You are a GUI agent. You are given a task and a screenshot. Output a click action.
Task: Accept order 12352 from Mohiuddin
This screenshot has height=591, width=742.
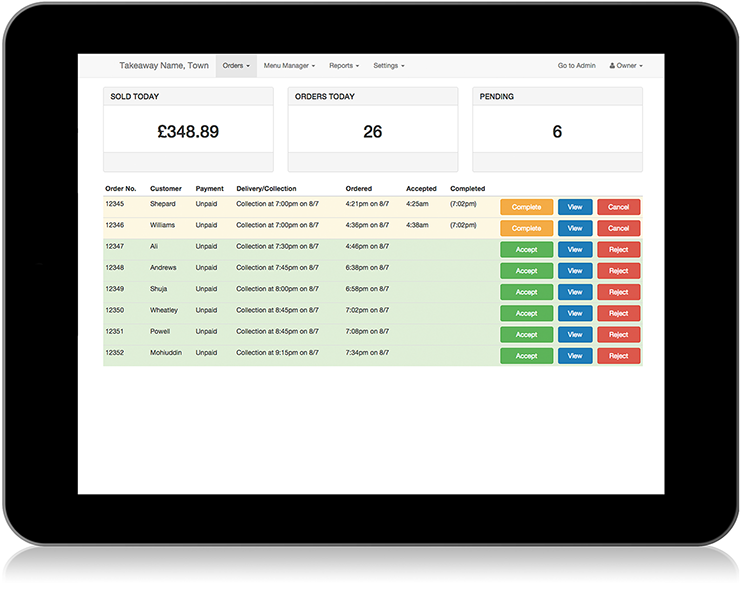(x=526, y=356)
